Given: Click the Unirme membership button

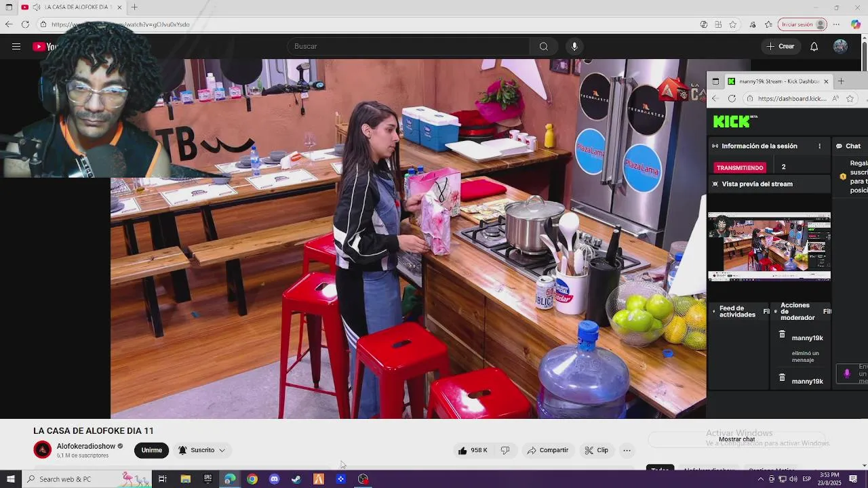Looking at the screenshot, I should tap(151, 450).
